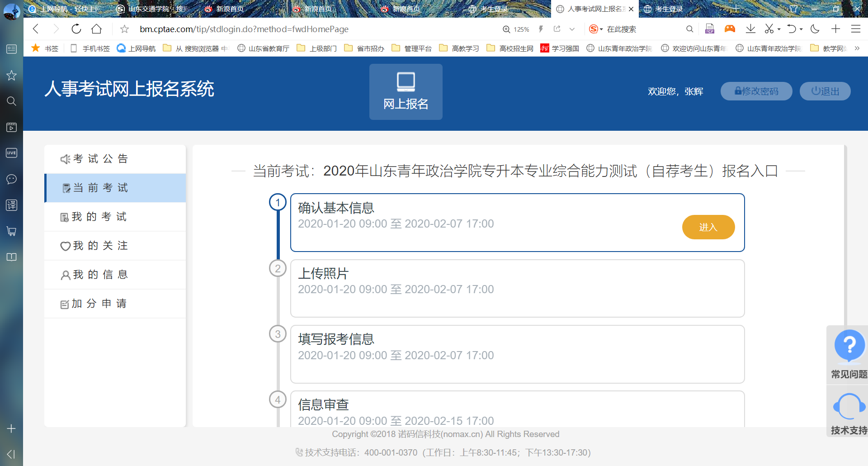This screenshot has height=466, width=868.
Task: Open 技术支持 headset support icon
Action: [x=849, y=406]
